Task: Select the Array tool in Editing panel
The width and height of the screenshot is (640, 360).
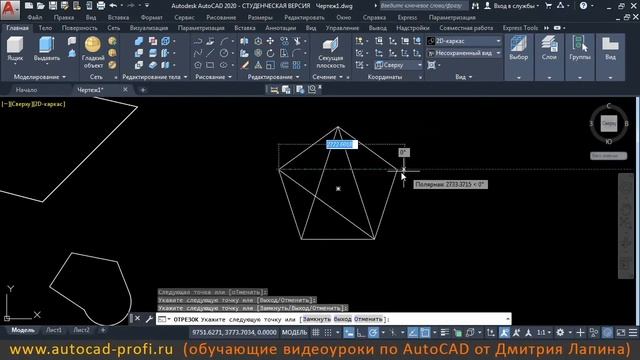Action: tap(296, 65)
